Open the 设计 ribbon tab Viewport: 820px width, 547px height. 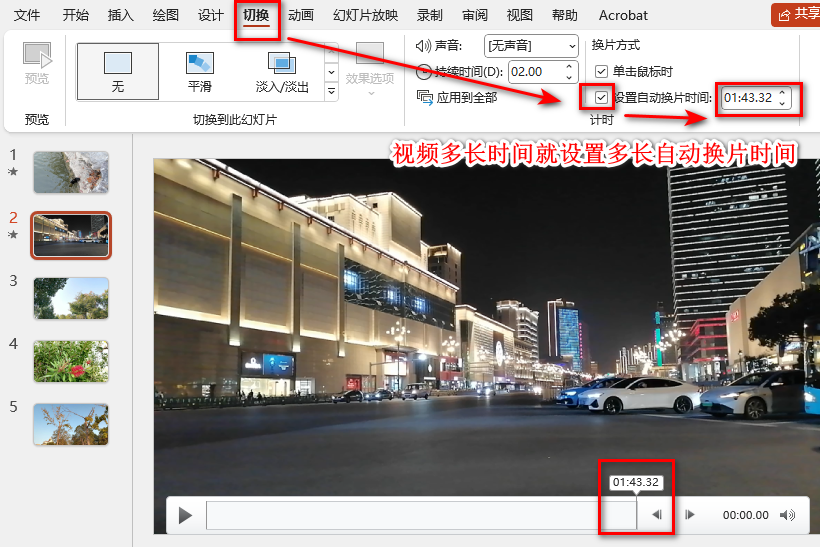(x=210, y=15)
